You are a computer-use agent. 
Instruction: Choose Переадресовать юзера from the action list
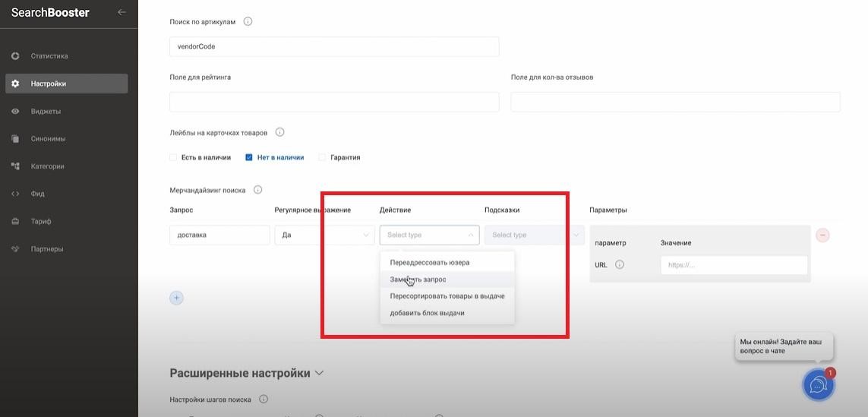pyautogui.click(x=430, y=263)
